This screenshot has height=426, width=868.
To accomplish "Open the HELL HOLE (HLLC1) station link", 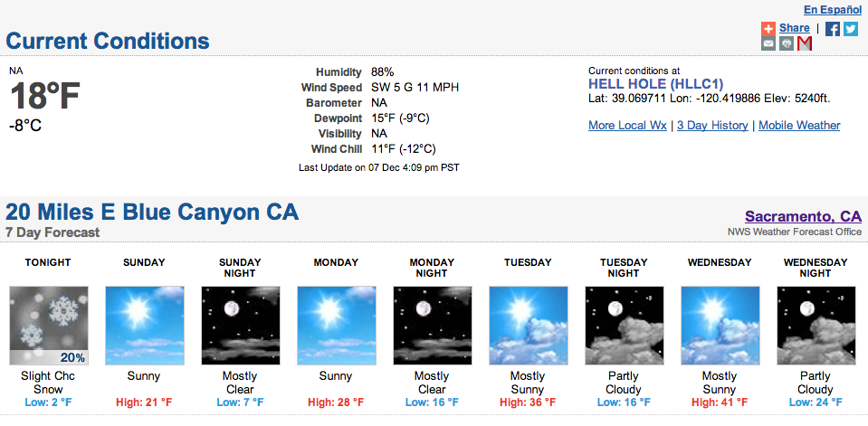I will coord(656,84).
